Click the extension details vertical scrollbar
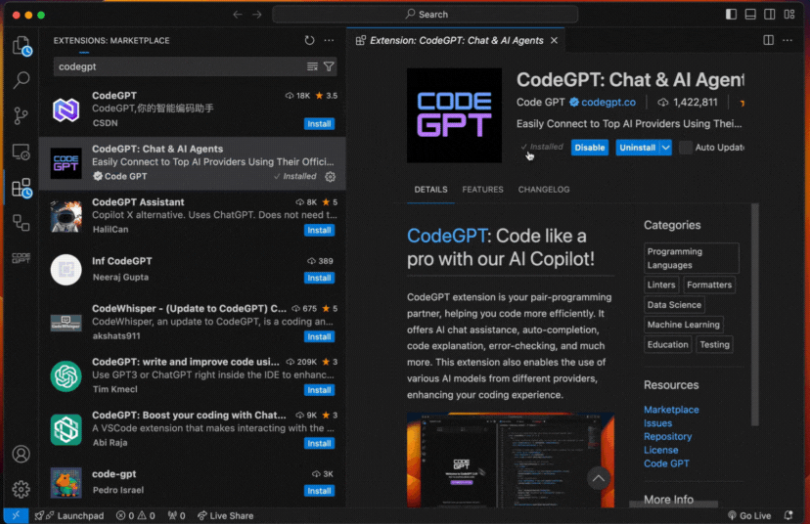Screen dimensions: 810x524 [x=755, y=315]
